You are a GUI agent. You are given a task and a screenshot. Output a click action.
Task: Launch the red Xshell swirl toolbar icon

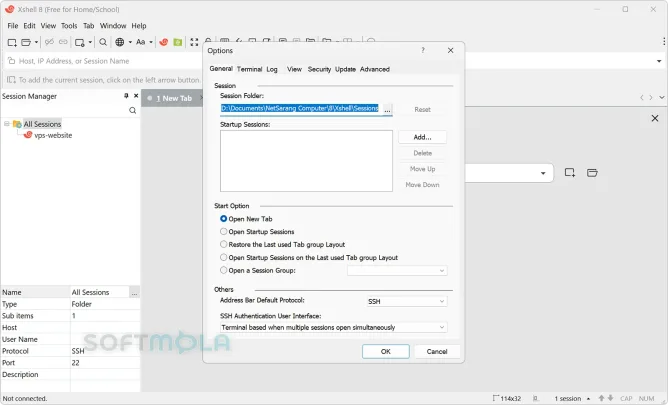coord(164,42)
